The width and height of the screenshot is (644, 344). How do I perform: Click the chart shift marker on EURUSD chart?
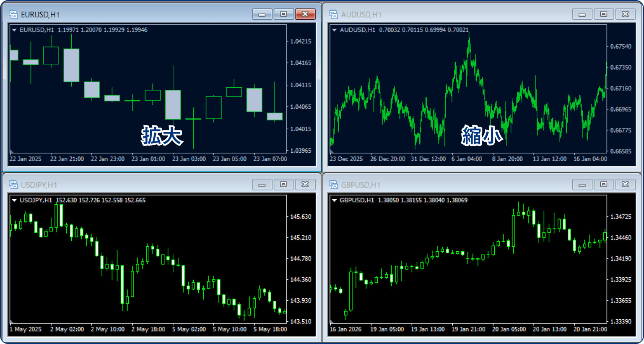click(12, 151)
